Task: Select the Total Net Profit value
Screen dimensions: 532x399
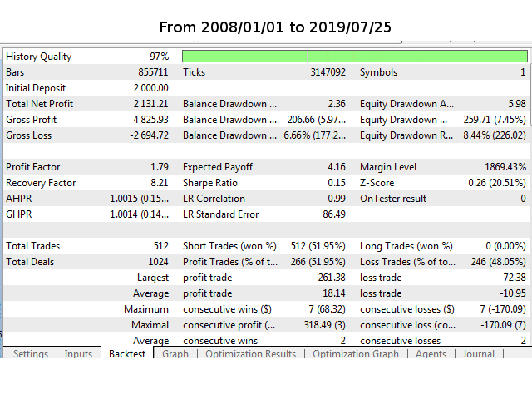Action: pos(150,104)
